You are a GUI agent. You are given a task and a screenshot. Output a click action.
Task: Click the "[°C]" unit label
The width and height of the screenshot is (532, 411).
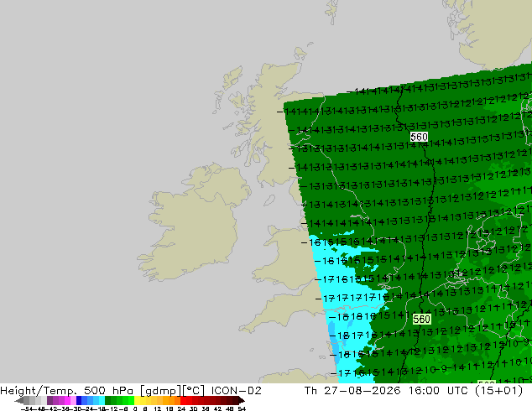(x=194, y=391)
